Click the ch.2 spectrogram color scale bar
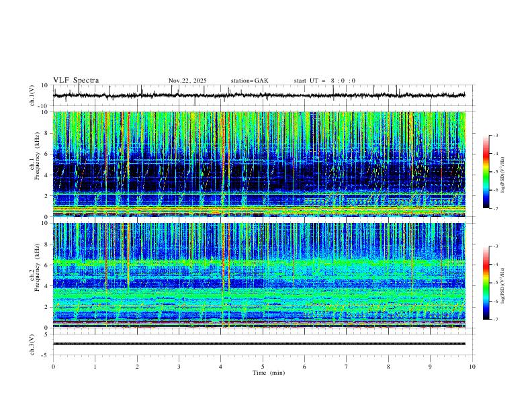This screenshot has height=411, width=532. [x=486, y=283]
